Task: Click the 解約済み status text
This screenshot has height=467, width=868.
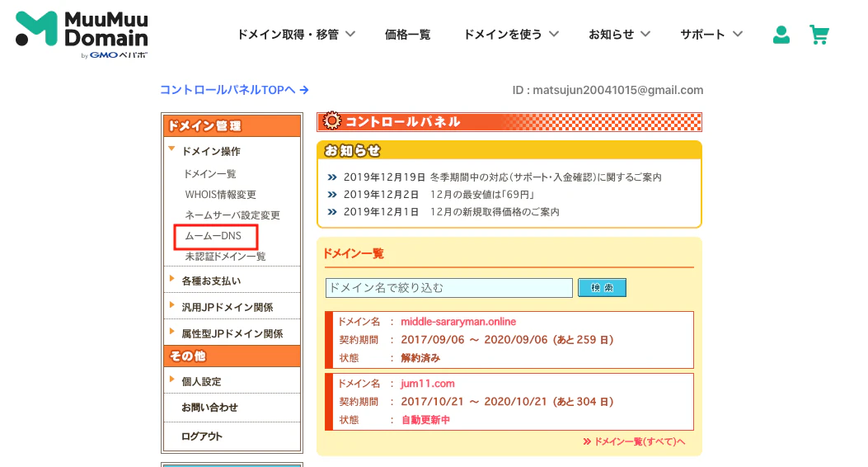Action: click(x=420, y=358)
